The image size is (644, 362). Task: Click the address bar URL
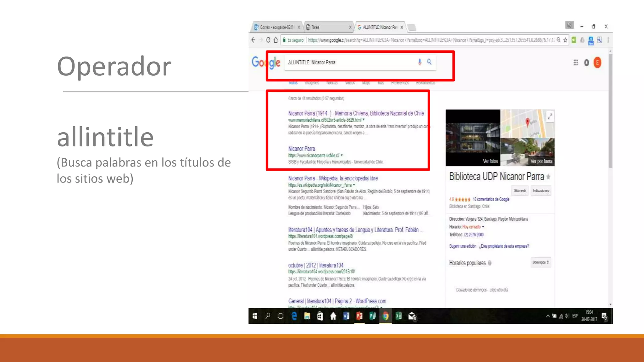coord(431,40)
